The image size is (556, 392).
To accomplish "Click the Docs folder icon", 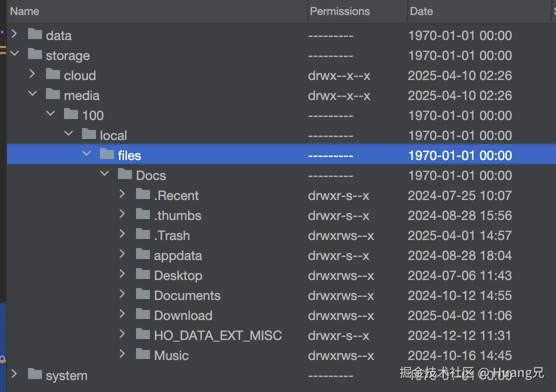I will (x=124, y=175).
